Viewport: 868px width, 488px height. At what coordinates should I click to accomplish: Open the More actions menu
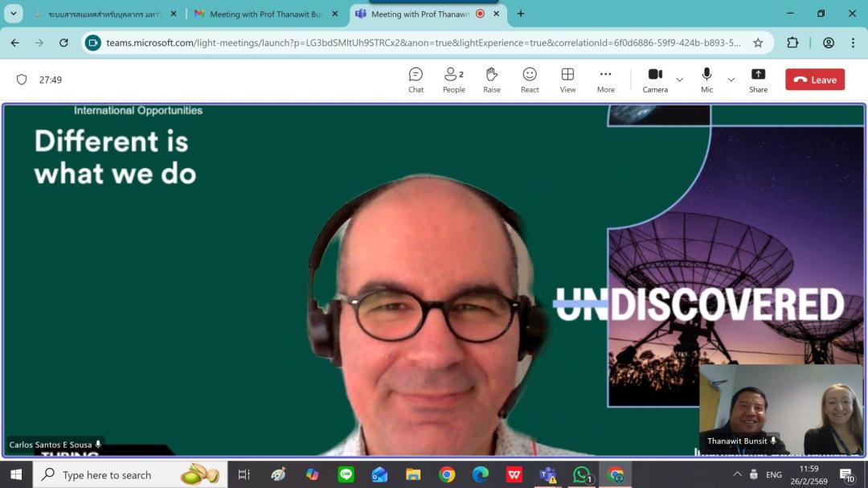pos(605,80)
